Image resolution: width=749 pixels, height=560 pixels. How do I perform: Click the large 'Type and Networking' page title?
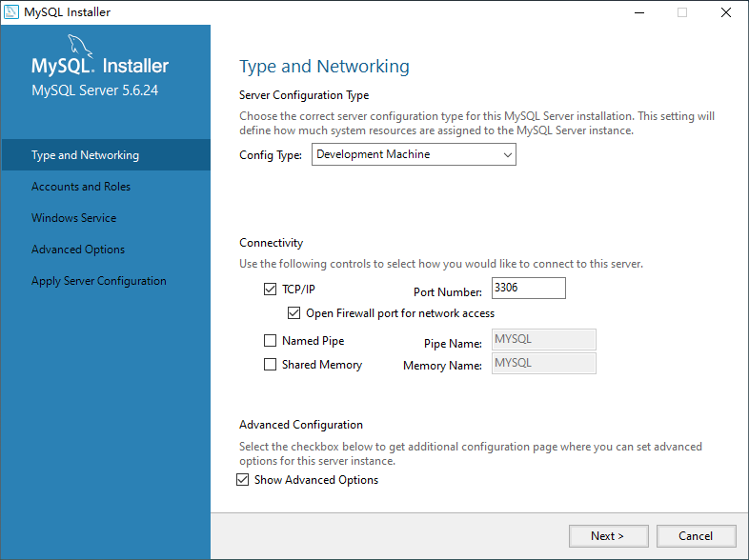click(324, 67)
